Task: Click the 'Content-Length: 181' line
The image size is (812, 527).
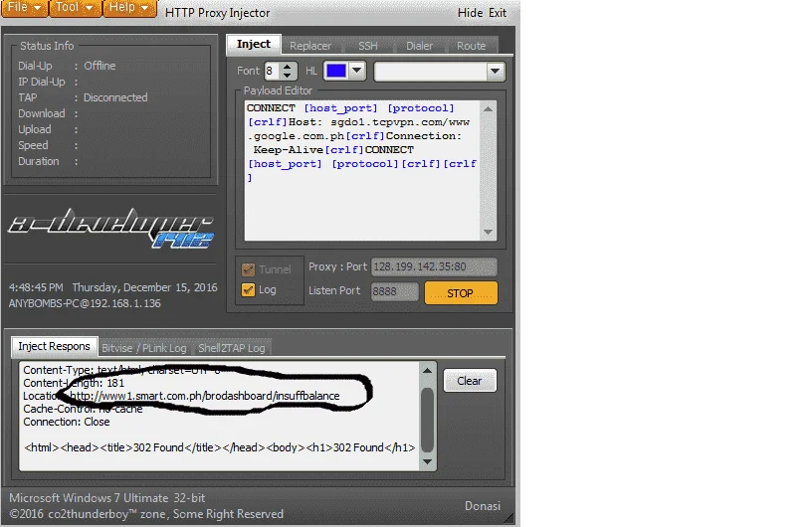Action: (74, 383)
